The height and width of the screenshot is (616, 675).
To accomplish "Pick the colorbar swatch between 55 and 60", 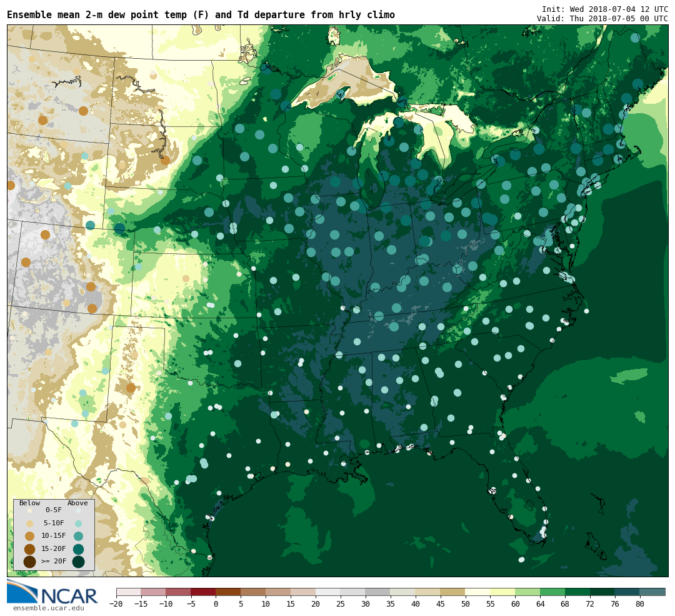I will tap(502, 592).
